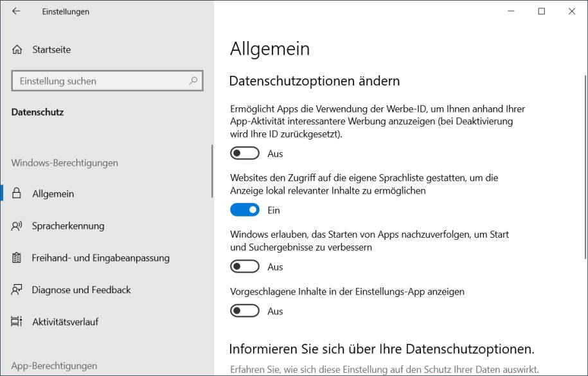Click the Allgemein lock icon
Screen dimensions: 588x376
[17, 193]
